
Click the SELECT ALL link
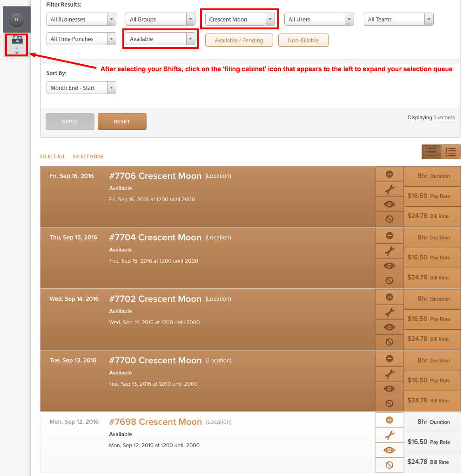[x=53, y=156]
